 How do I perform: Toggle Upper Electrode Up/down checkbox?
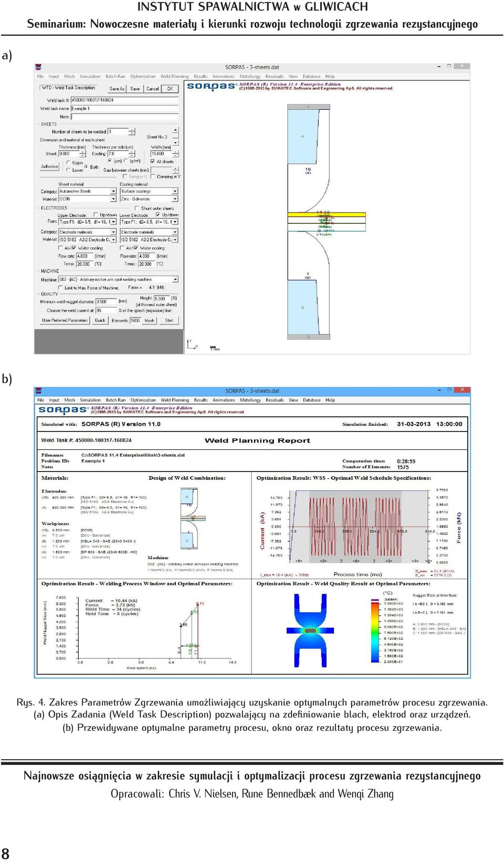pos(96,215)
